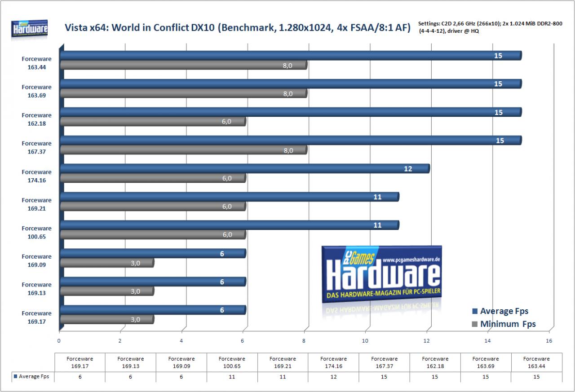575x392 pixels.
Task: Select the blue Average bar for Forceware 163.69
Action: pyautogui.click(x=291, y=84)
